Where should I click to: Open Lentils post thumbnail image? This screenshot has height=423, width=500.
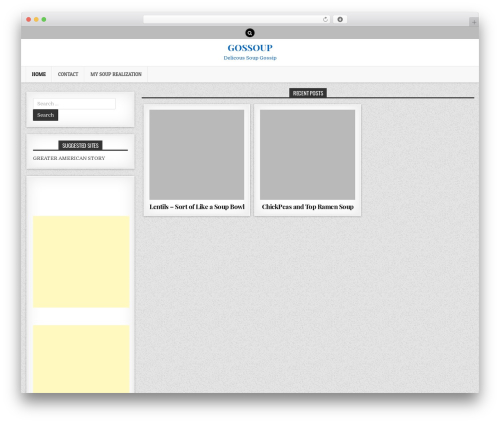coord(197,155)
